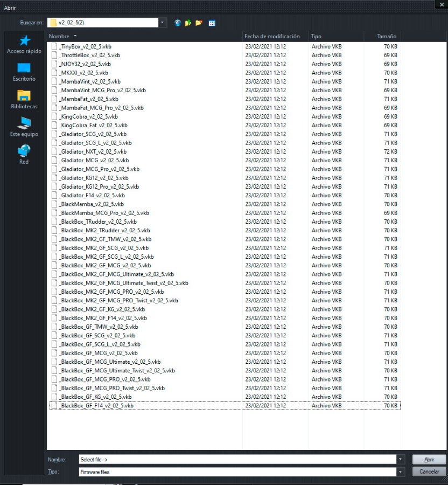The image size is (448, 485).
Task: Open the view menu icon
Action: [x=212, y=23]
